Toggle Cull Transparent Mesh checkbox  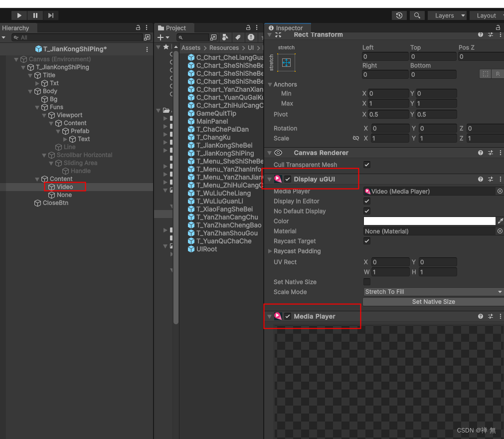click(x=367, y=165)
